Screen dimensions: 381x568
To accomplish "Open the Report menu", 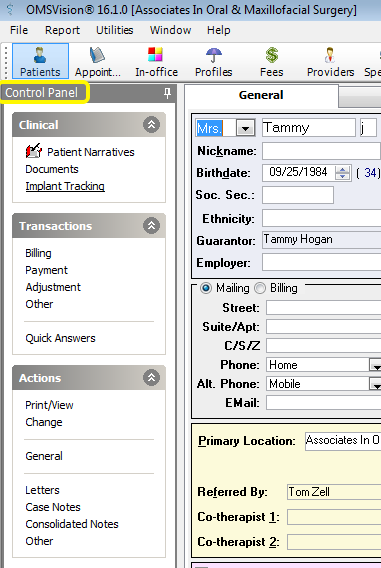I will [62, 30].
